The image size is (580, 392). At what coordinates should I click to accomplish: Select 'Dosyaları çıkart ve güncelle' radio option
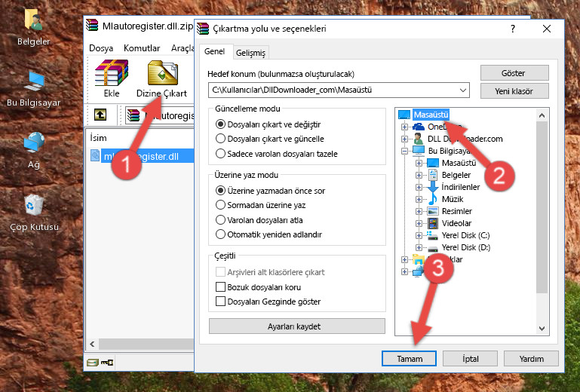tap(221, 139)
